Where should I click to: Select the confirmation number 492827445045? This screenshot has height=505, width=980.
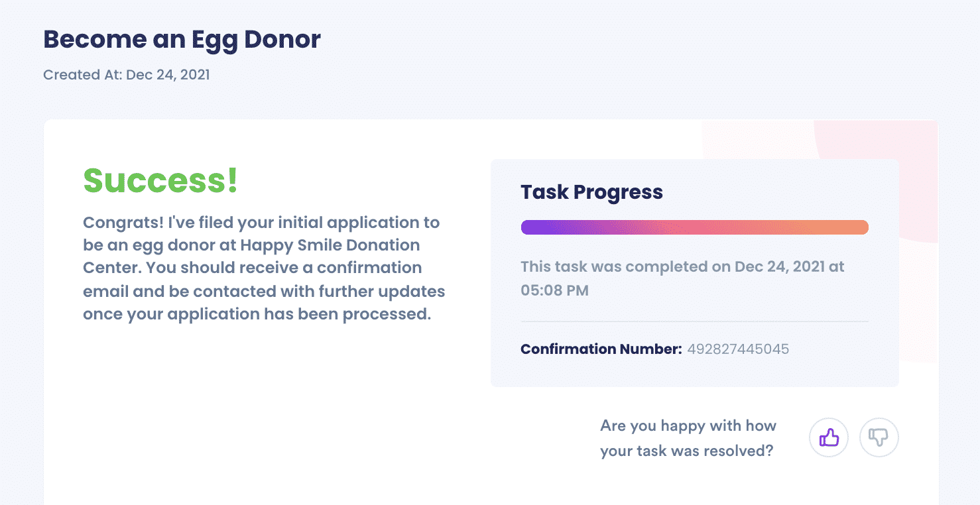738,349
